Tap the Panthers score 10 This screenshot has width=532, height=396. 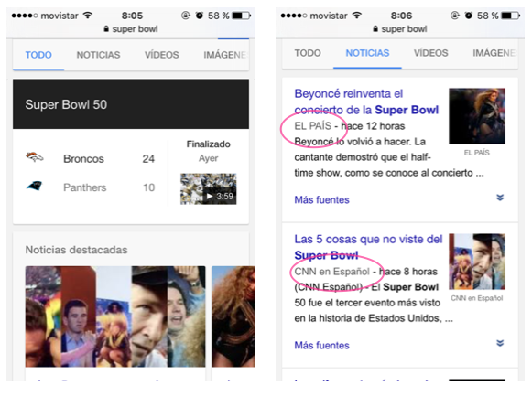[x=148, y=187]
